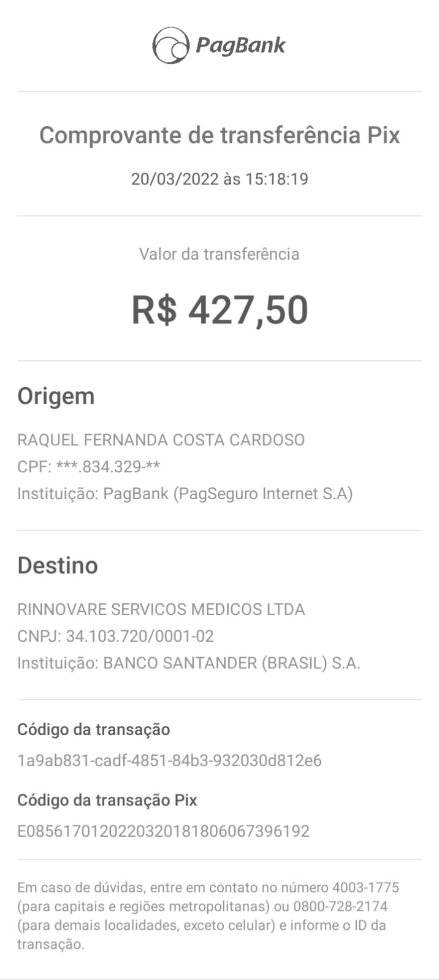The image size is (439, 980).
Task: Click the Valor da transferência label
Action: (219, 254)
